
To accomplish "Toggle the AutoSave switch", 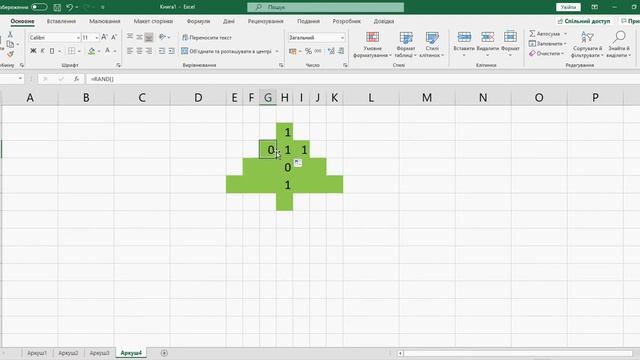I will [39, 7].
